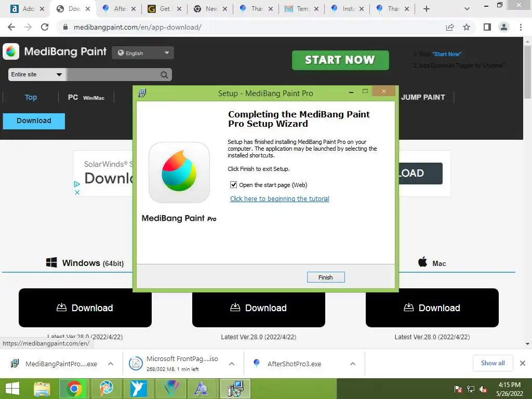Click the middle black Download button
This screenshot has width=532, height=399.
259,308
